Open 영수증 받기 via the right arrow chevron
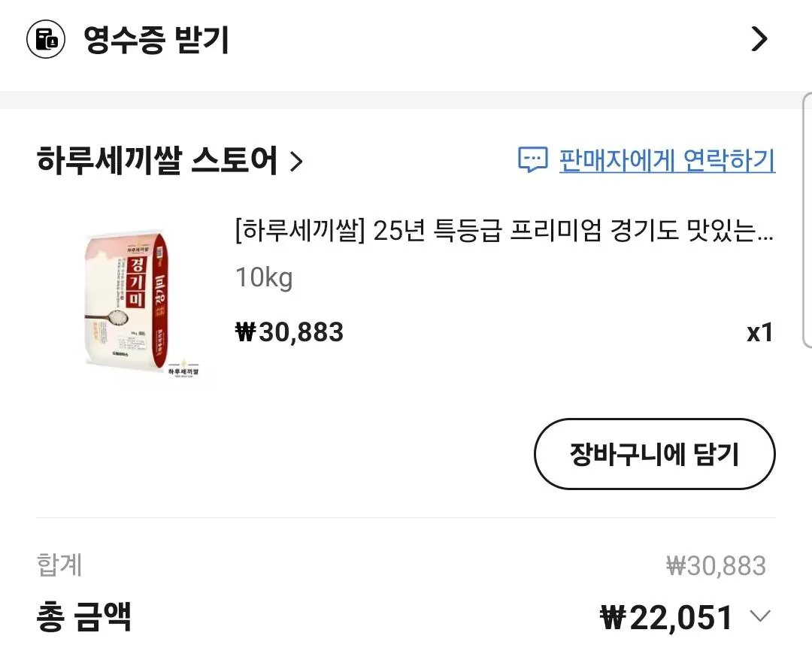The height and width of the screenshot is (666, 812). coord(761,39)
